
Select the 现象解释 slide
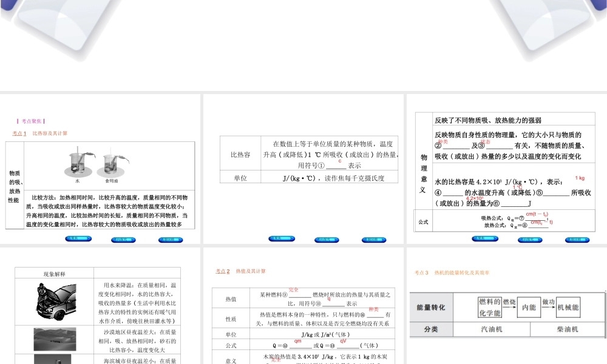100,306
